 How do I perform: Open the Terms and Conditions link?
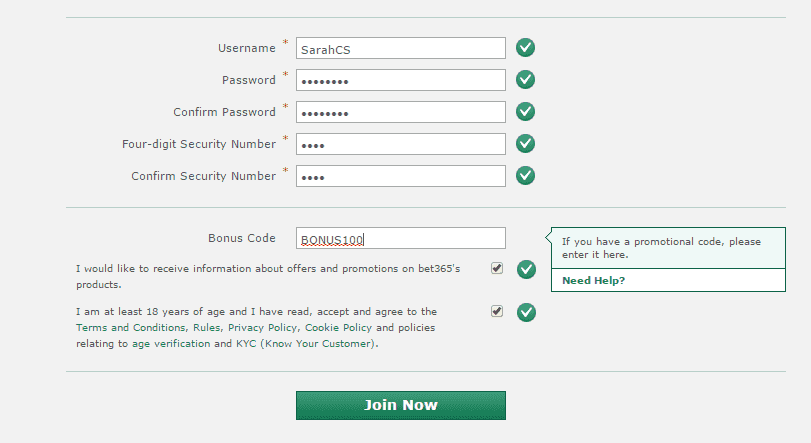click(130, 328)
